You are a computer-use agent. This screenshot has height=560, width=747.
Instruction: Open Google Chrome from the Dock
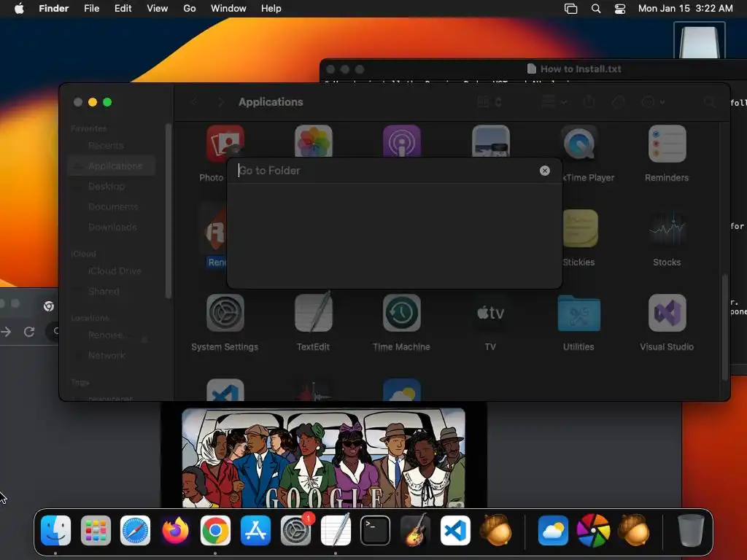[215, 530]
